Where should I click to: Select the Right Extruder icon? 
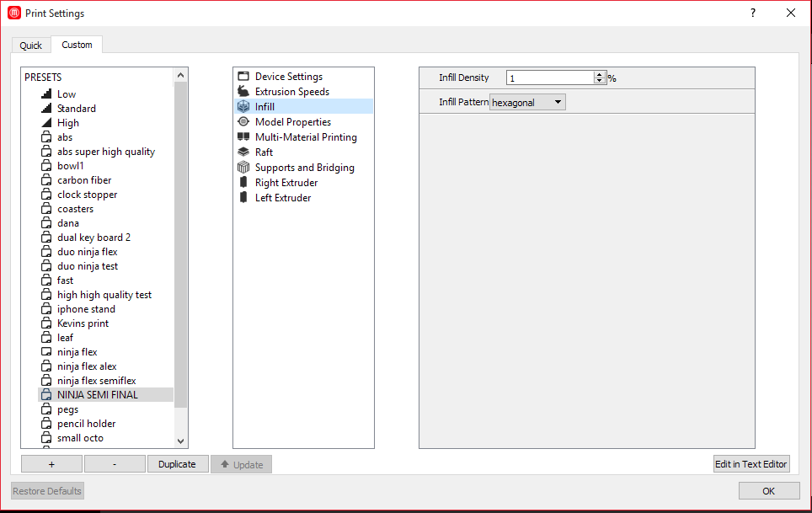[243, 183]
